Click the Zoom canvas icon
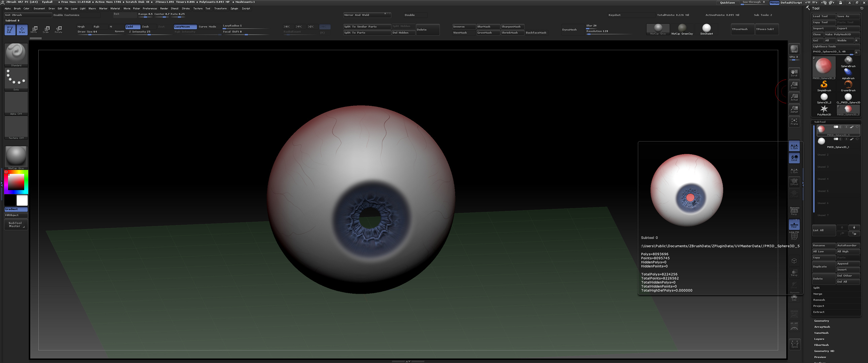Viewport: 868px width, 363px height. click(794, 85)
